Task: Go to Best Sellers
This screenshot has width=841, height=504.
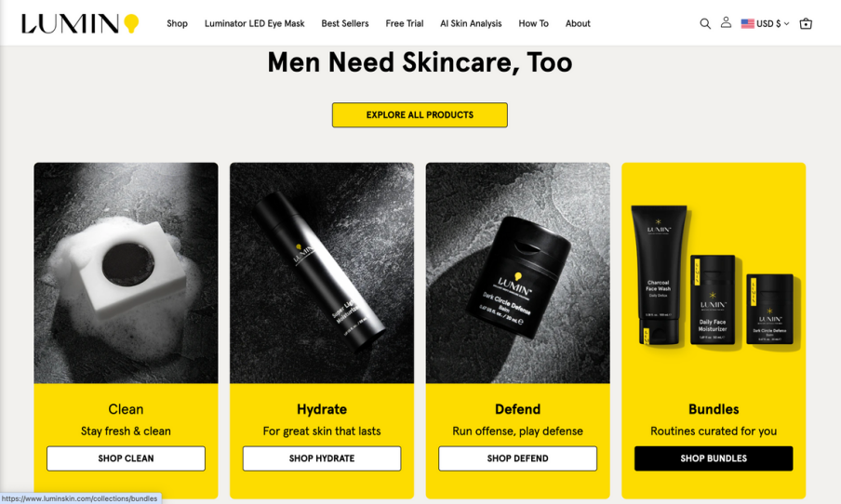Action: point(345,23)
